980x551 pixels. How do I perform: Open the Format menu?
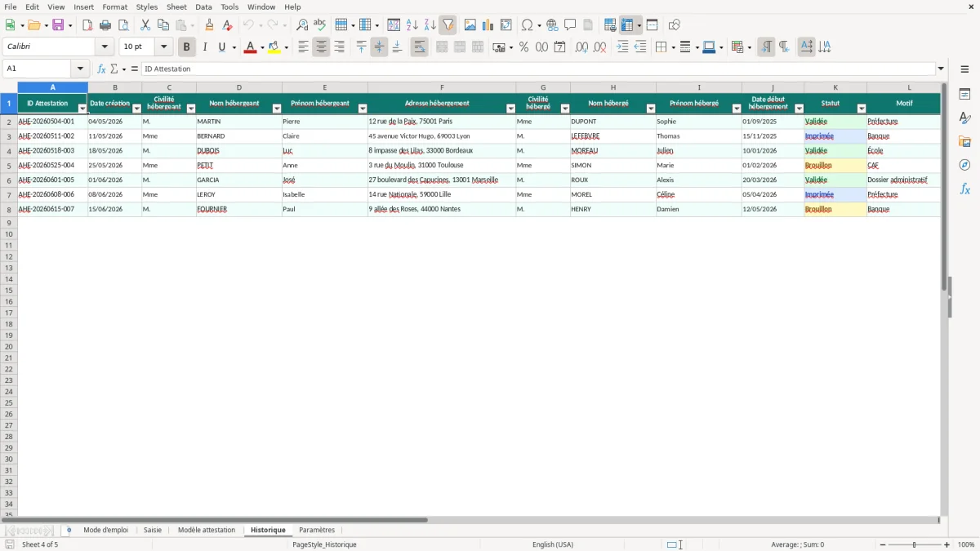114,7
